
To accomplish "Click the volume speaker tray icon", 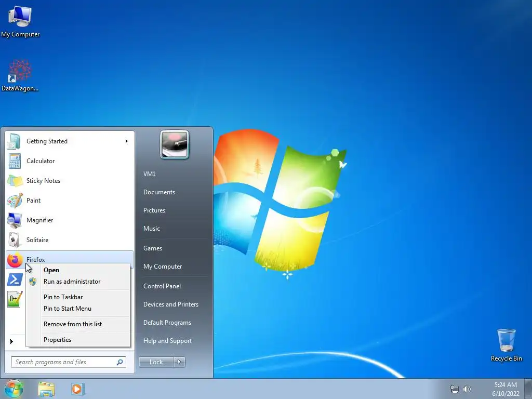I will pos(467,389).
